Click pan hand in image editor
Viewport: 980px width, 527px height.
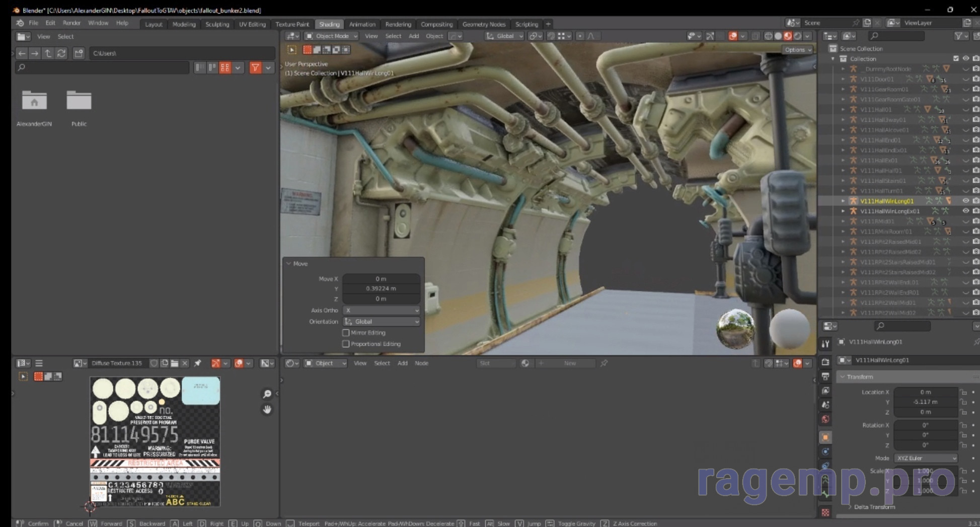[267, 409]
